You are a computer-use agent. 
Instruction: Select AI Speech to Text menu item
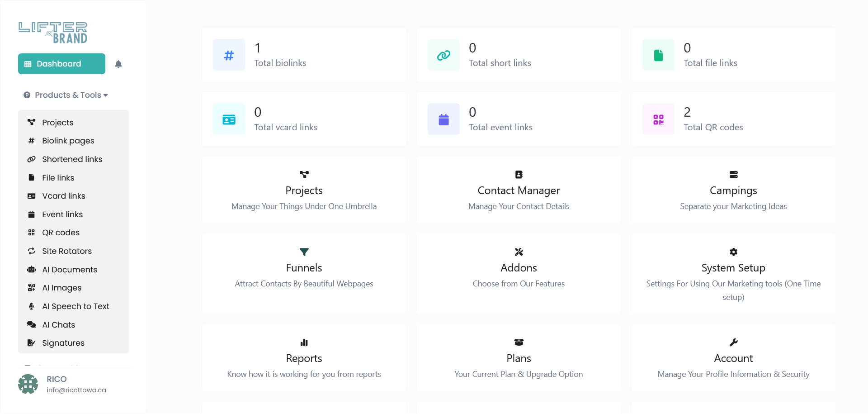[75, 306]
